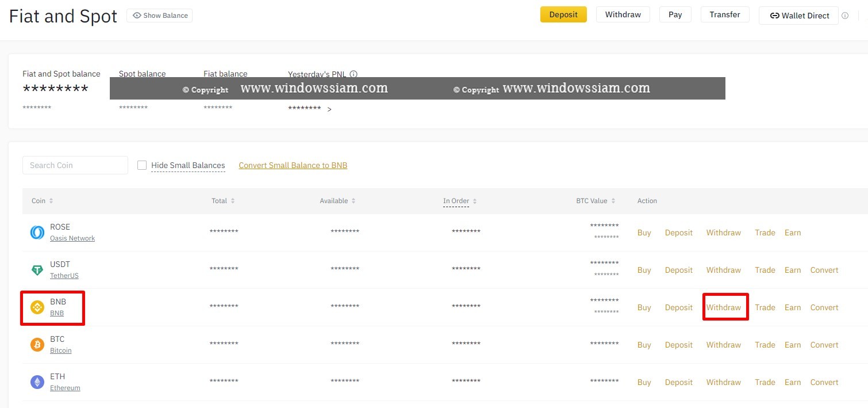The image size is (868, 408).
Task: Click Deposit in the ROSE row
Action: pyautogui.click(x=679, y=232)
